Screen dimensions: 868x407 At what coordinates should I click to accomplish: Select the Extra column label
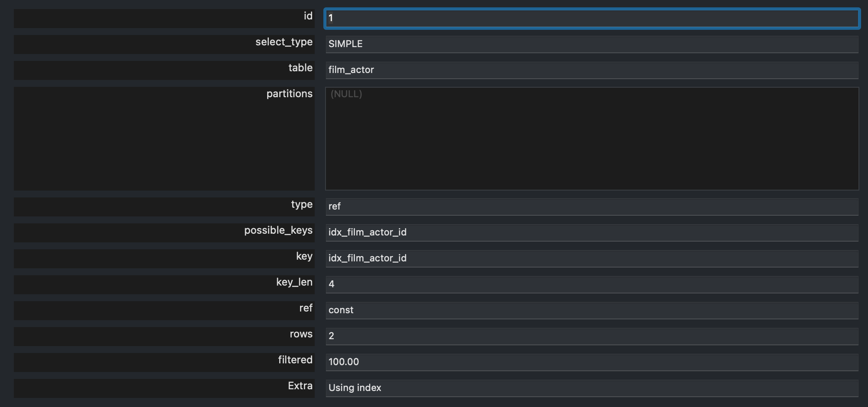[300, 386]
